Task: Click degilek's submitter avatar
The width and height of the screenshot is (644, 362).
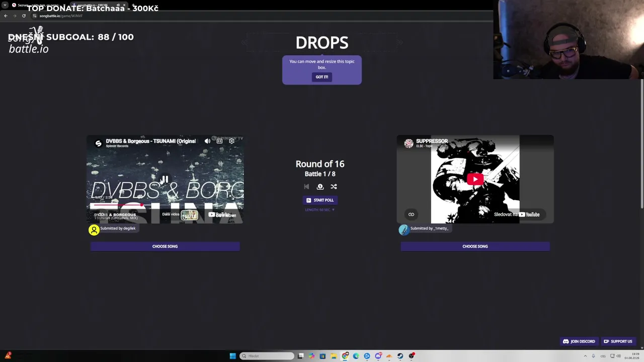Action: pos(94,230)
